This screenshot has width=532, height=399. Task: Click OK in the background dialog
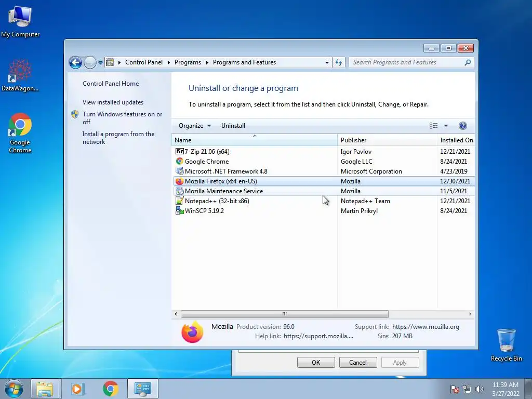click(x=316, y=362)
